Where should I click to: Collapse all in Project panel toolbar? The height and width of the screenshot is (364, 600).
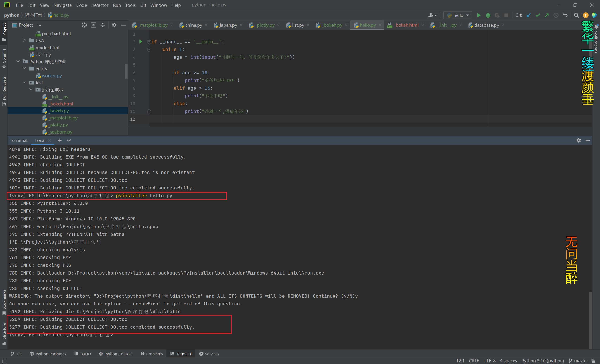point(102,25)
